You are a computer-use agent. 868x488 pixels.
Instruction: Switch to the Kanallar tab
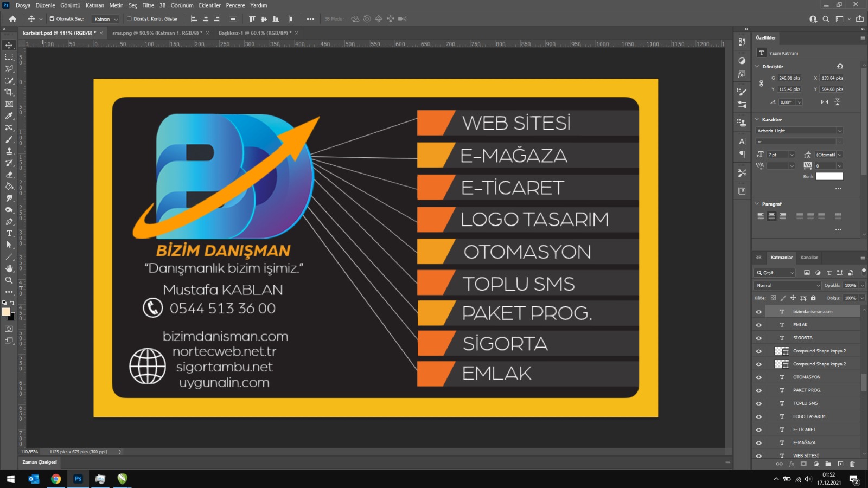pos(809,258)
